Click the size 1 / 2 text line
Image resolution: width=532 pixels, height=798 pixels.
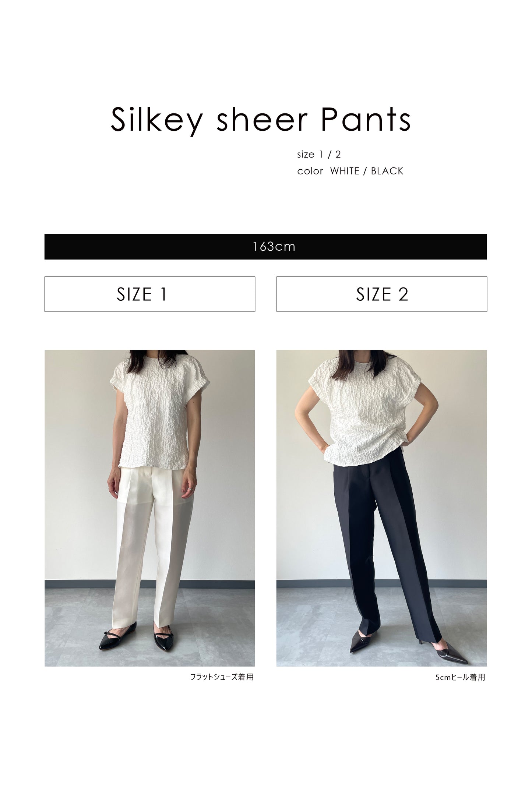point(319,154)
